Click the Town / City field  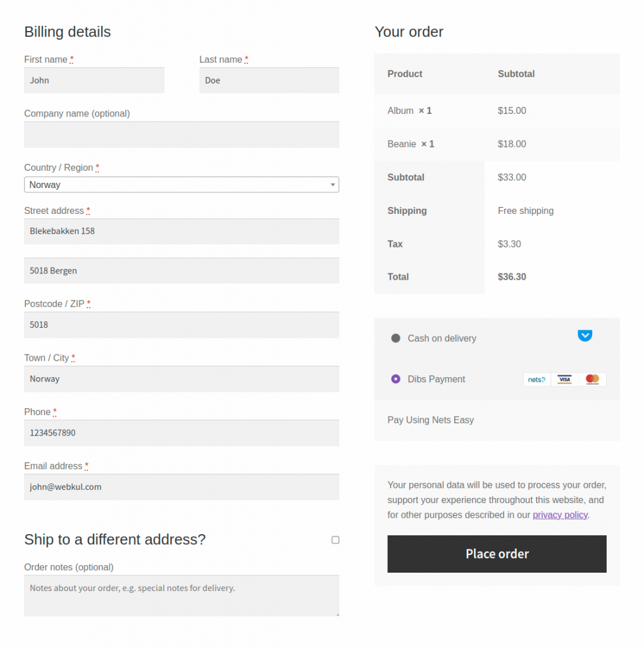click(x=182, y=378)
